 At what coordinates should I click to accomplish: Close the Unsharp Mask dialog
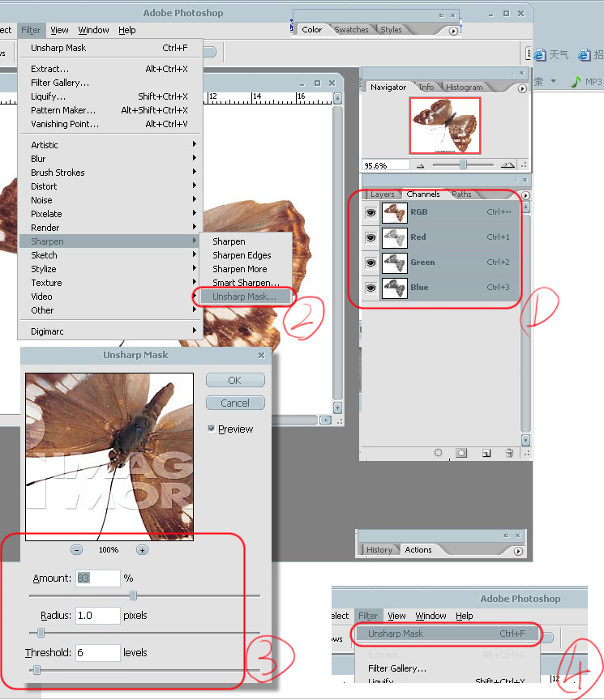261,356
